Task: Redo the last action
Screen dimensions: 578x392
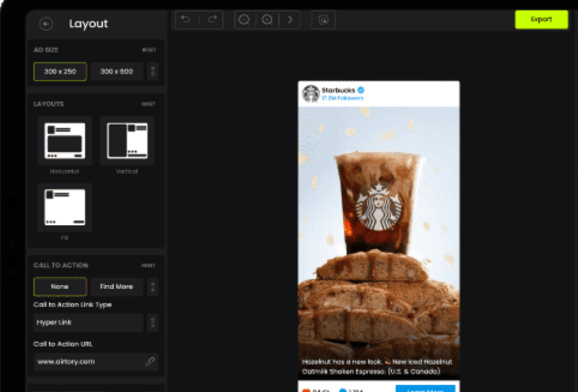Action: (212, 19)
